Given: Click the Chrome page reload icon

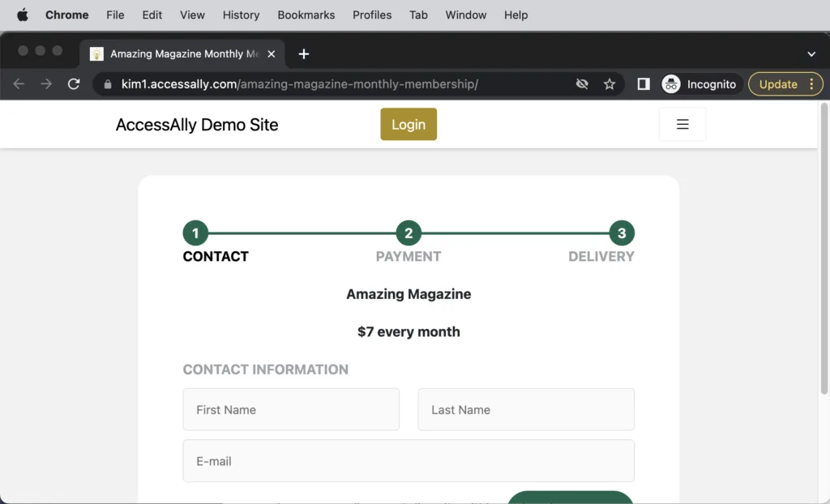Looking at the screenshot, I should click(75, 83).
